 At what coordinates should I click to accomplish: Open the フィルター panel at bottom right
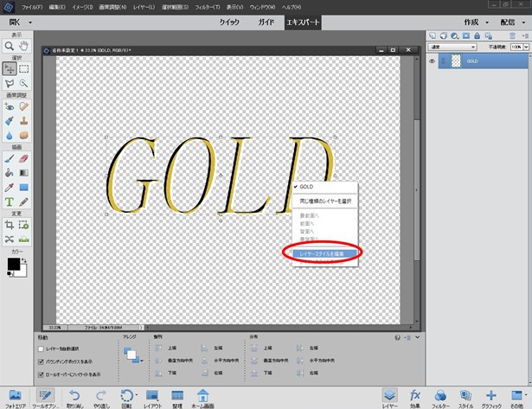440,399
